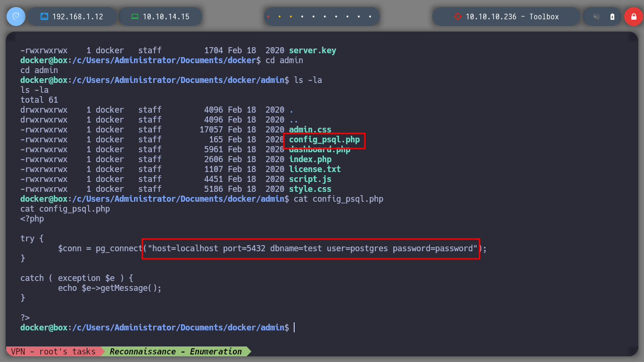Select the "VPN - root's tasks" tab
This screenshot has width=644, height=362.
[53, 352]
